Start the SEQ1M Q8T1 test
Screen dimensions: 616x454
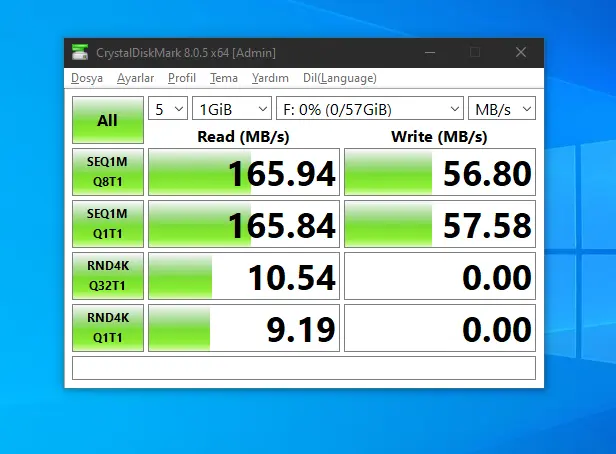(108, 172)
